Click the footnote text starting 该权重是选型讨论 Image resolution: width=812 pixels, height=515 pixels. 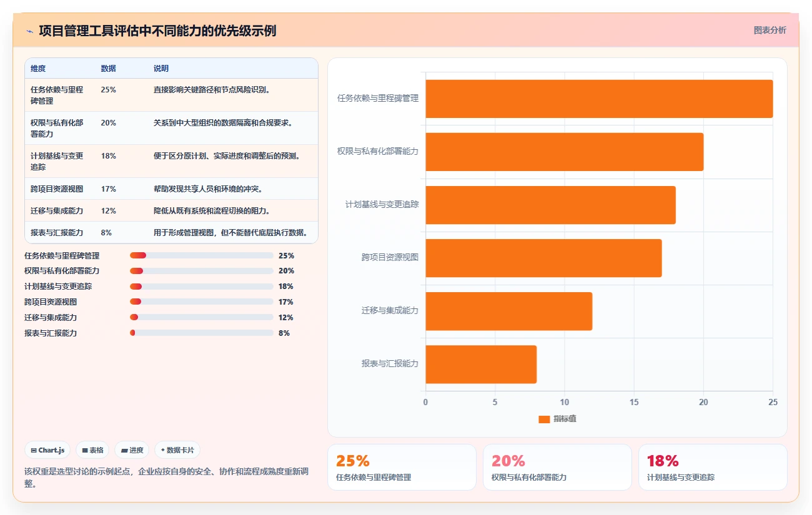click(166, 477)
